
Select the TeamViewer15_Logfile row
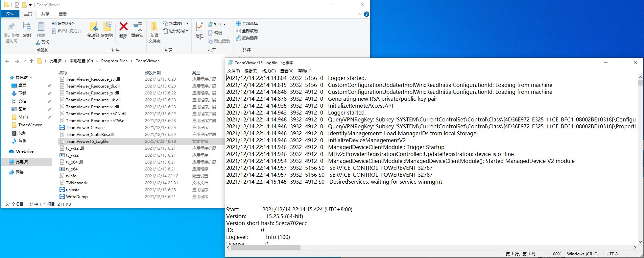[141, 142]
